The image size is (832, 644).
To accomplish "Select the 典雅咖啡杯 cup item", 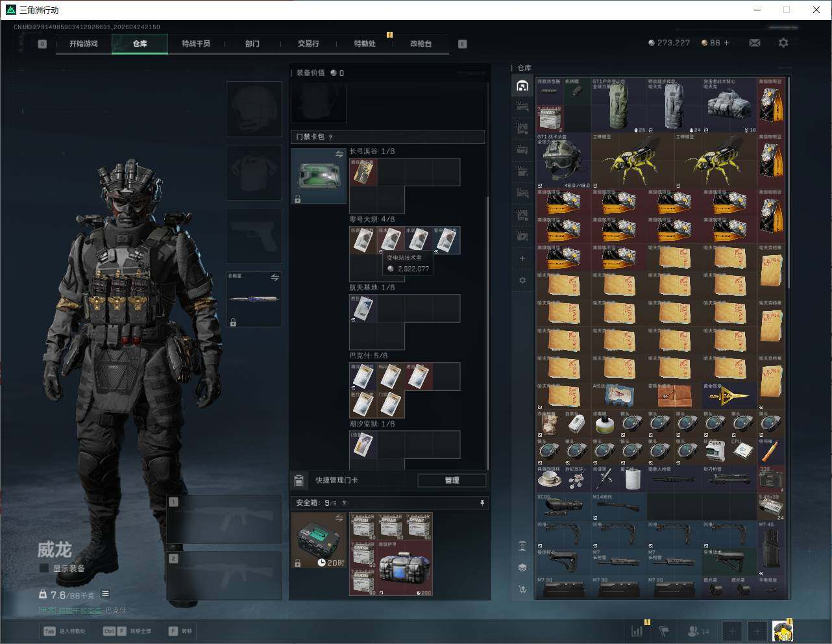I will [x=550, y=479].
